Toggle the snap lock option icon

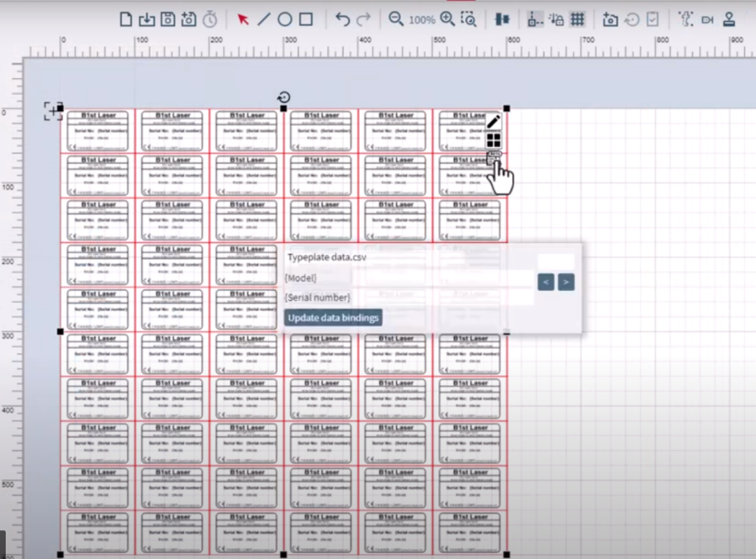click(556, 19)
